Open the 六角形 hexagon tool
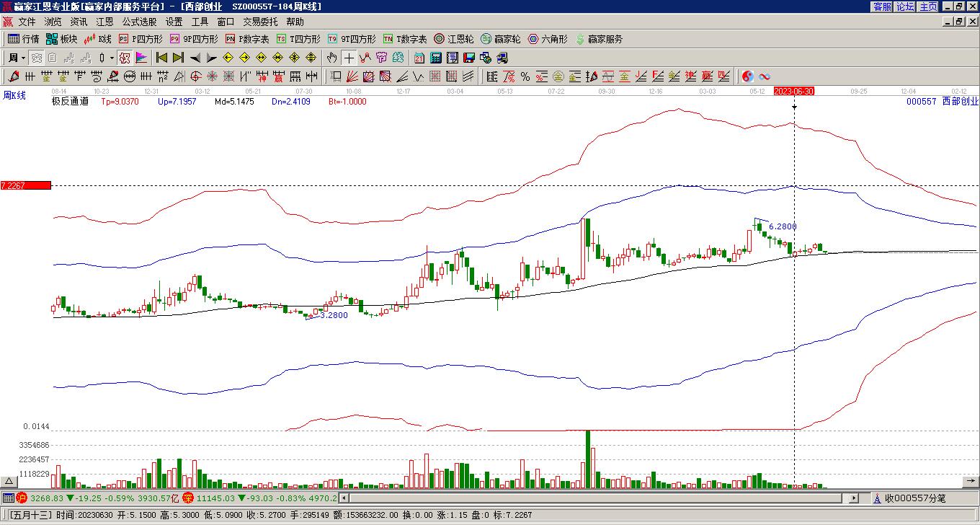980x525 pixels. 548,39
